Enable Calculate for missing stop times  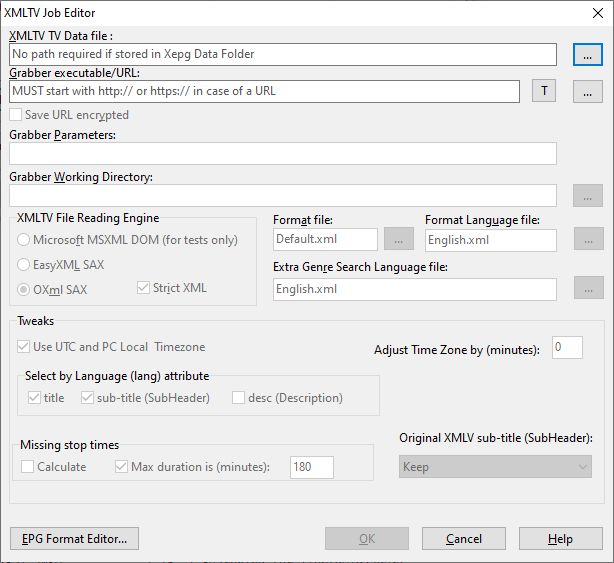click(28, 467)
